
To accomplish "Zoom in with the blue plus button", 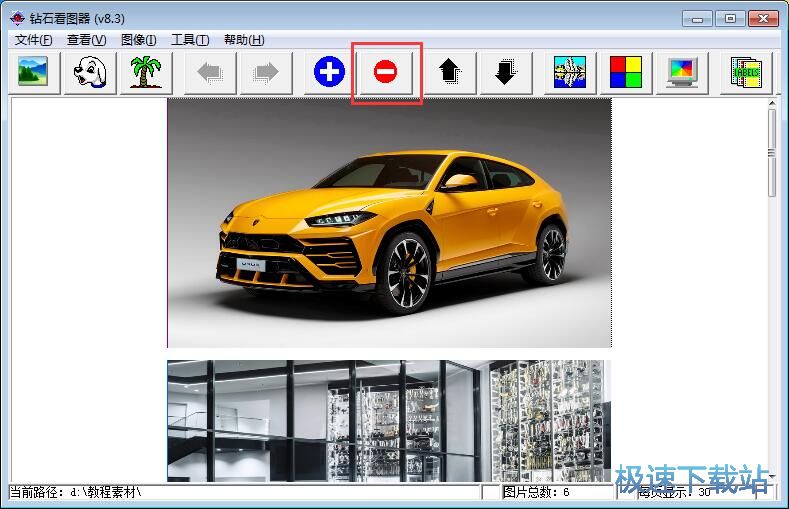I will (329, 72).
